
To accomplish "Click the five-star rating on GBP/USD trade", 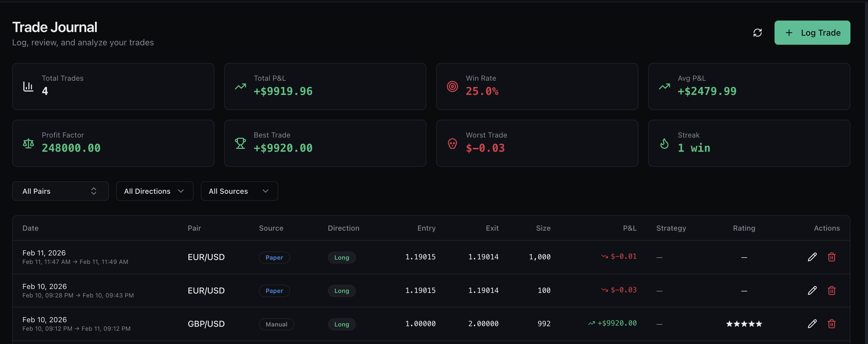I will coord(744,323).
